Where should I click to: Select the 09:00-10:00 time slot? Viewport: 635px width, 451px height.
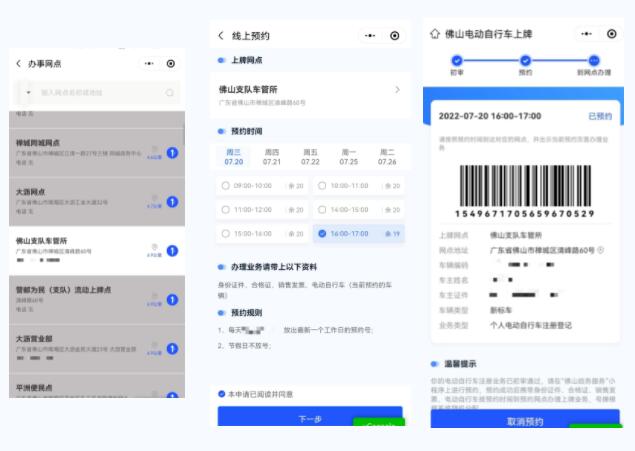coord(261,185)
